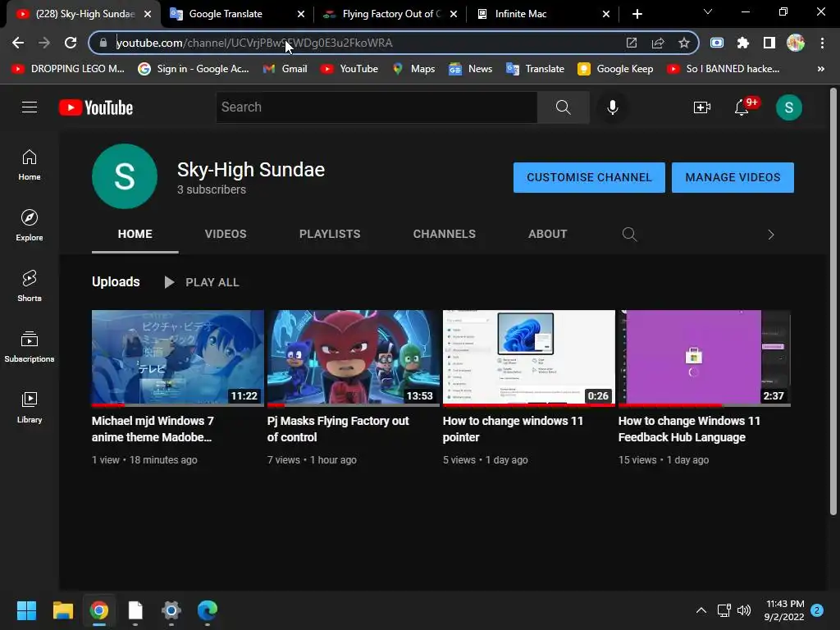Open Michael mjd Windows 7 anime thumbnail

pos(178,358)
